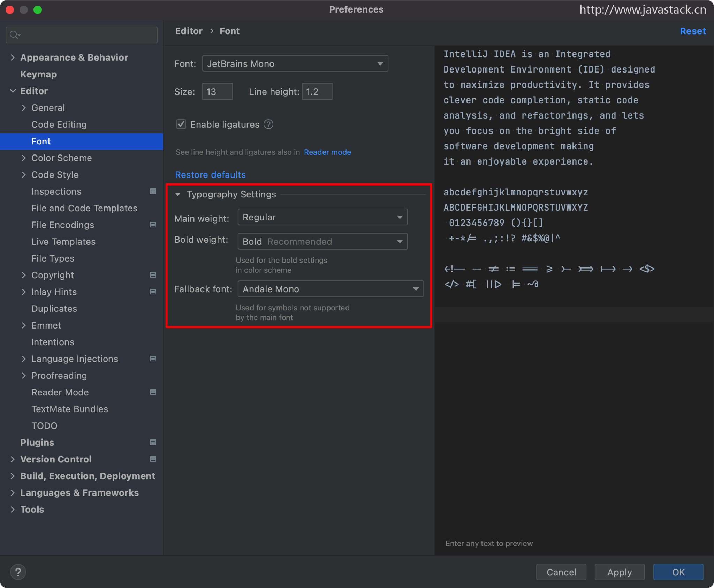Click the Version Control project-level icon
The height and width of the screenshot is (588, 714).
click(153, 459)
